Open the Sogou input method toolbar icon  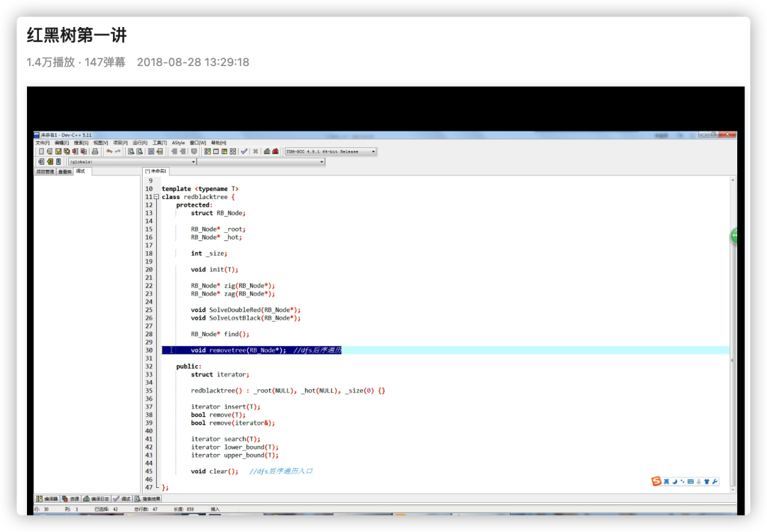pos(656,481)
